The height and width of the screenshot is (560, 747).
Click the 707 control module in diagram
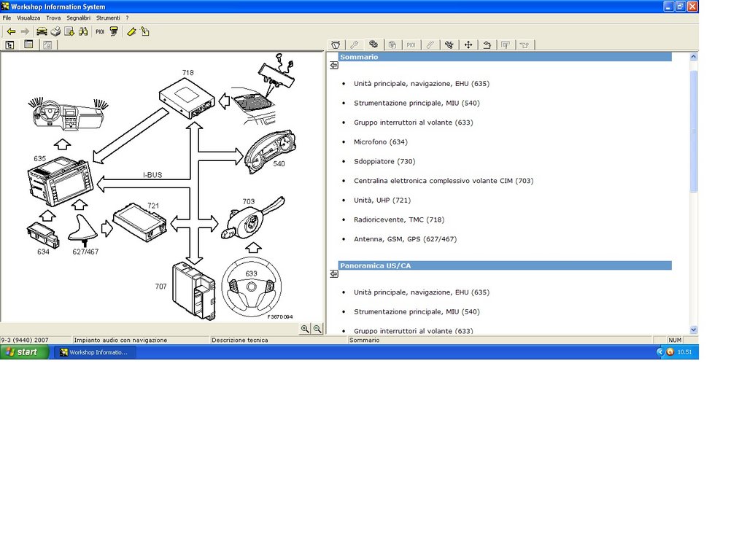(193, 290)
